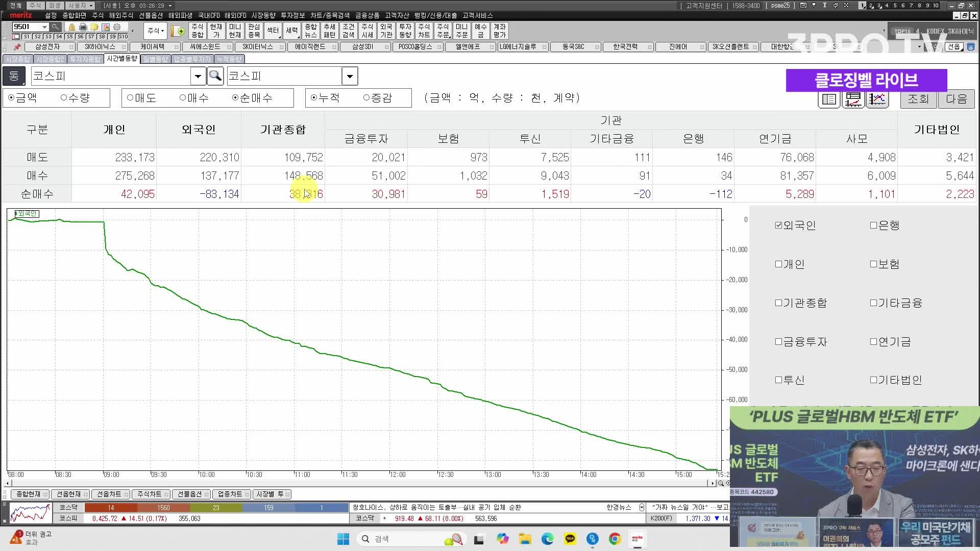980x551 pixels.
Task: Click the 다음 next button
Action: tap(957, 99)
